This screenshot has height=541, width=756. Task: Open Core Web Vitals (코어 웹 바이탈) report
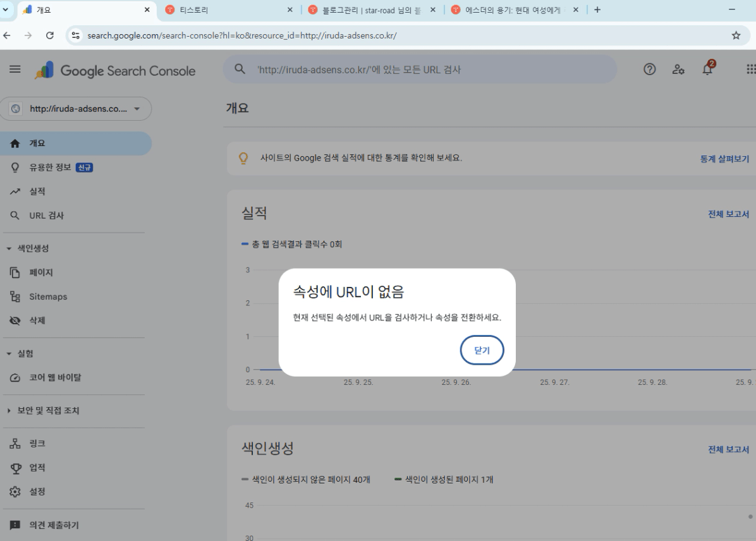[x=55, y=378]
